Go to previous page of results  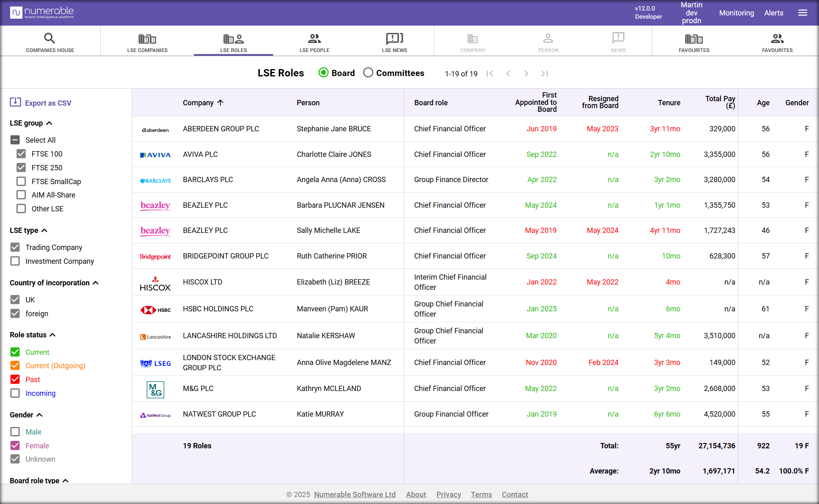point(508,74)
